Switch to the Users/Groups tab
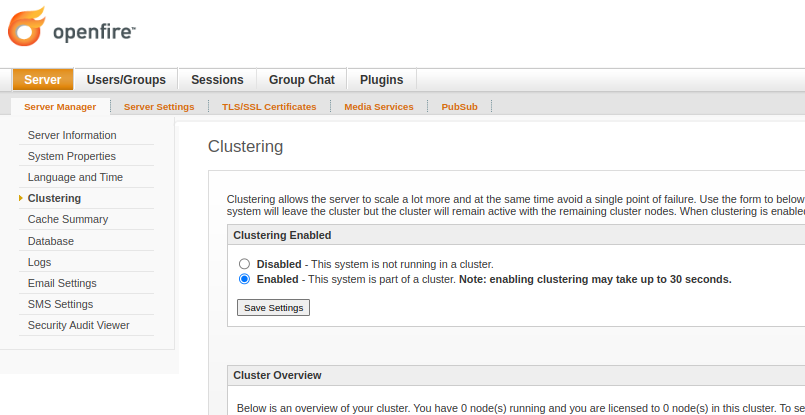 click(x=126, y=80)
